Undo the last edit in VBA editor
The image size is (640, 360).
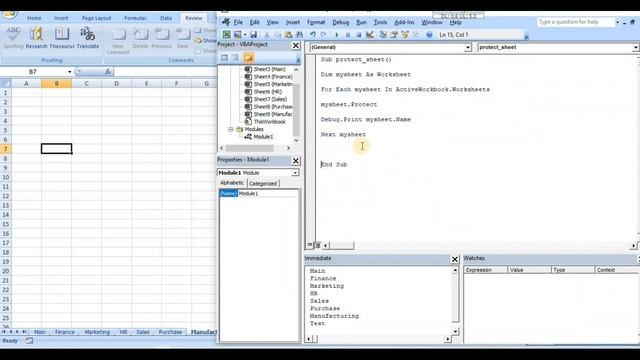pyautogui.click(x=313, y=35)
